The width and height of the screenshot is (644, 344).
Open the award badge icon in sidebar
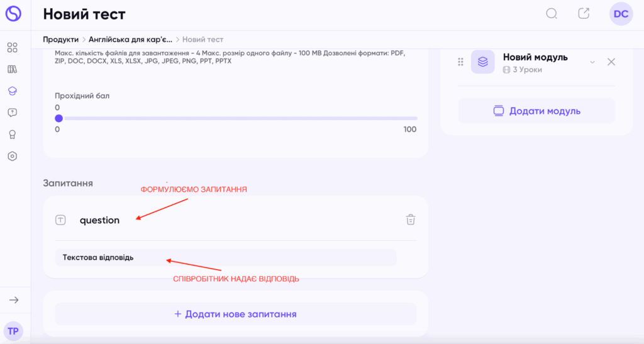pos(13,134)
